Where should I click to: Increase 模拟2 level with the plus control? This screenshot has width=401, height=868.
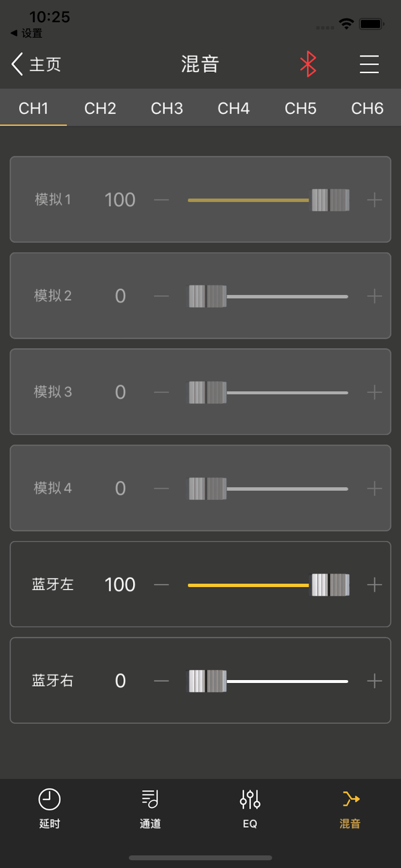tap(375, 296)
